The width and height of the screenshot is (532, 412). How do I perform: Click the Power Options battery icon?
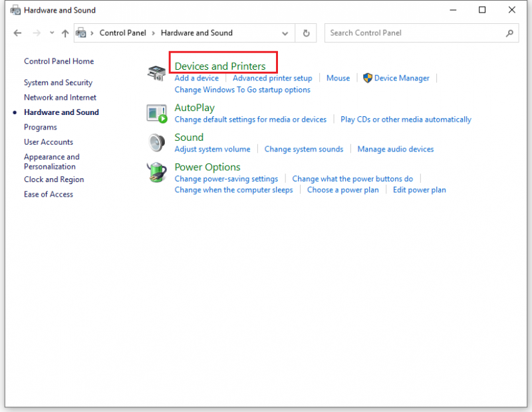click(156, 172)
